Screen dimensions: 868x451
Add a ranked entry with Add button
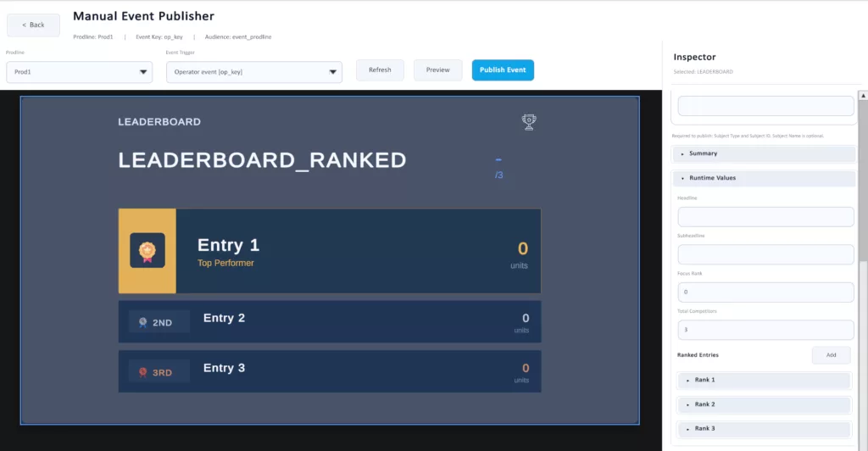[831, 355]
